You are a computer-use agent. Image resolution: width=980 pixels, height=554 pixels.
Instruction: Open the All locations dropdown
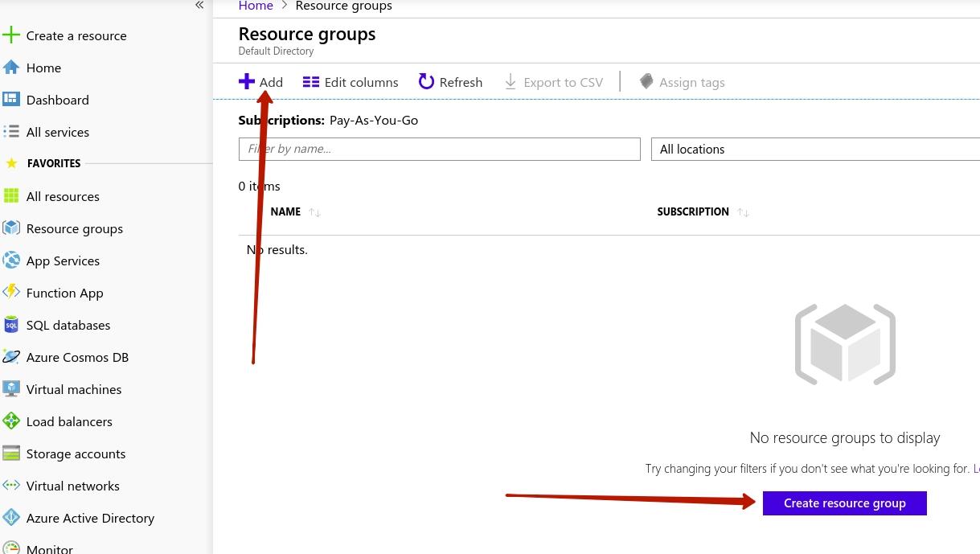coord(815,149)
